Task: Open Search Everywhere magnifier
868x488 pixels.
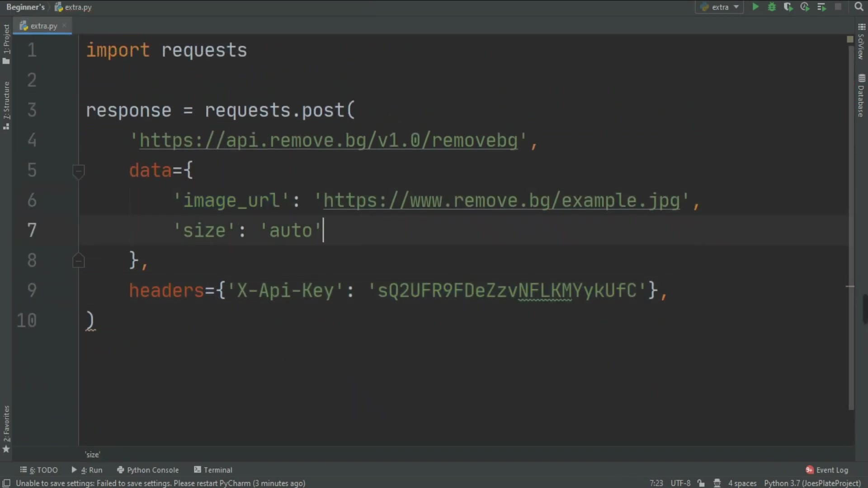Action: tap(859, 7)
